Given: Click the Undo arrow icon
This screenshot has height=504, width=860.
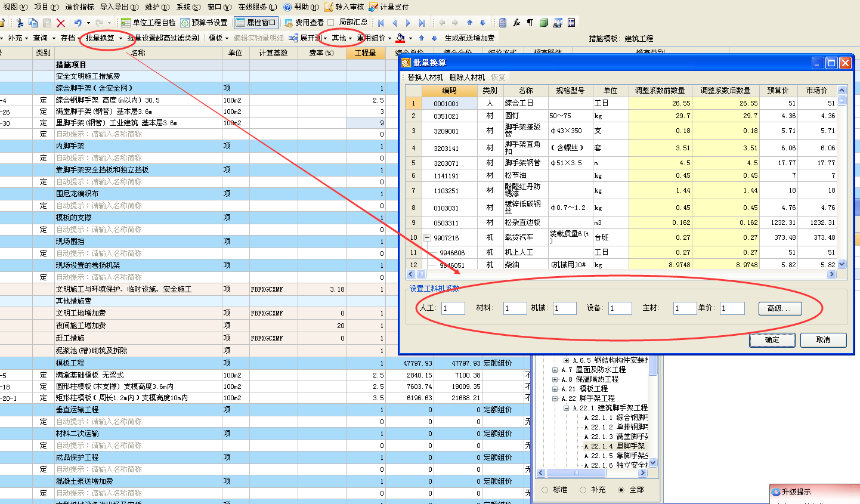Looking at the screenshot, I should 78,23.
